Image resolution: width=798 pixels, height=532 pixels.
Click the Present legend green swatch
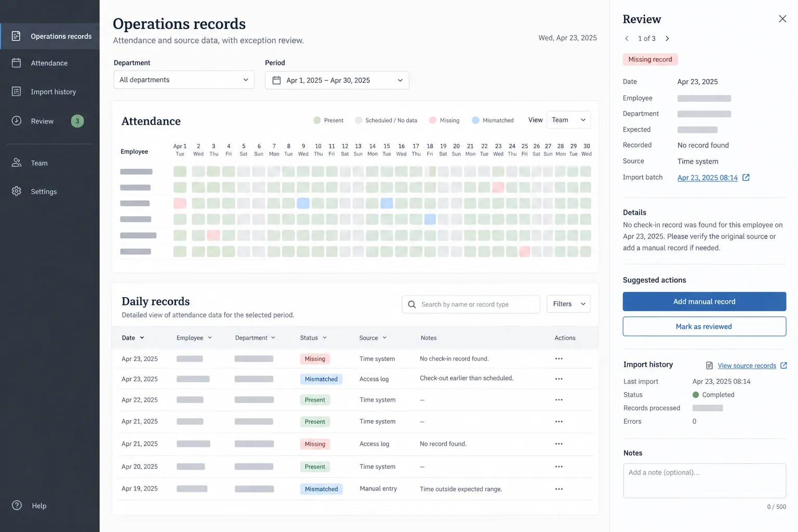tap(317, 120)
